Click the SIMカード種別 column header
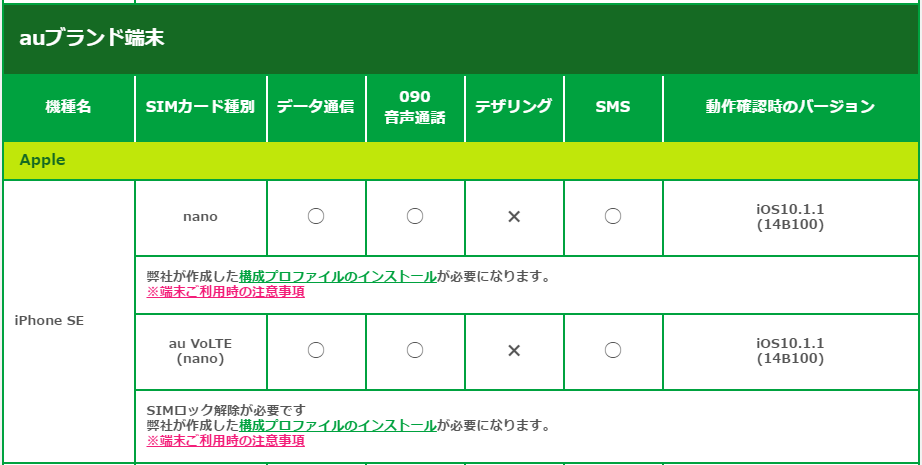 [x=201, y=108]
